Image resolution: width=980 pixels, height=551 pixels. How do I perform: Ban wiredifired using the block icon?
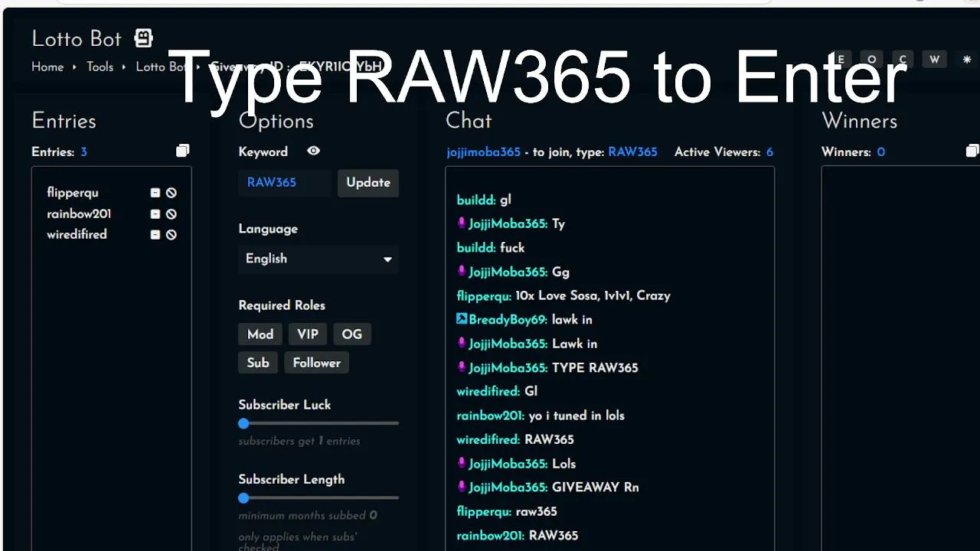(171, 235)
